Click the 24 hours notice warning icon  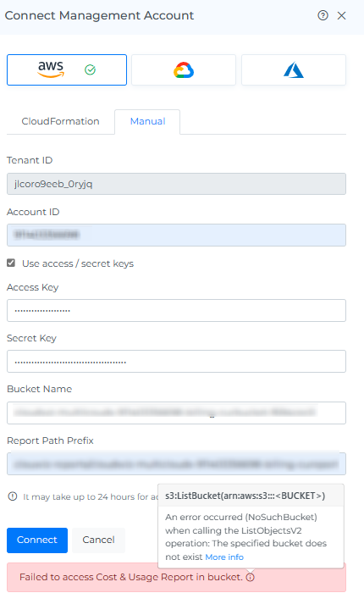click(13, 496)
